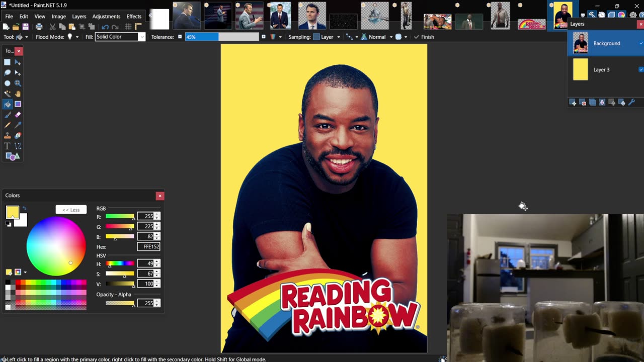The image size is (644, 362).
Task: Click the Save icon in toolbar
Action: pos(25,27)
